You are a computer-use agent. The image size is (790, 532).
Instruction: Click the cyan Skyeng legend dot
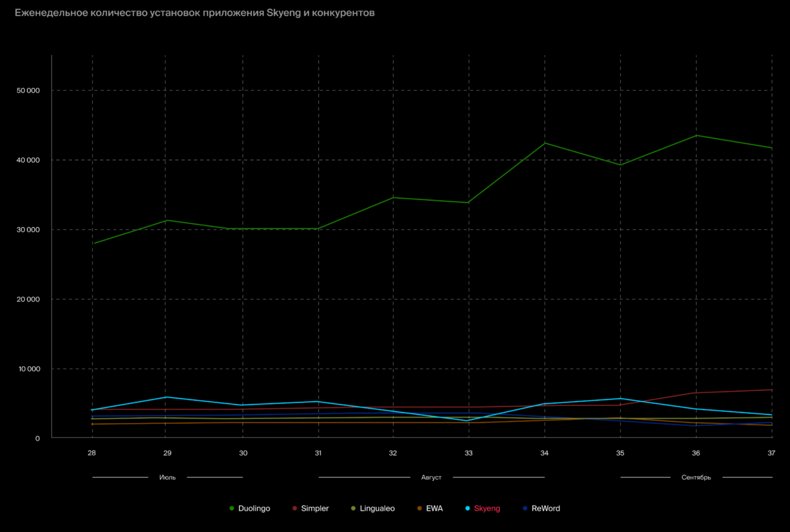[x=468, y=508]
